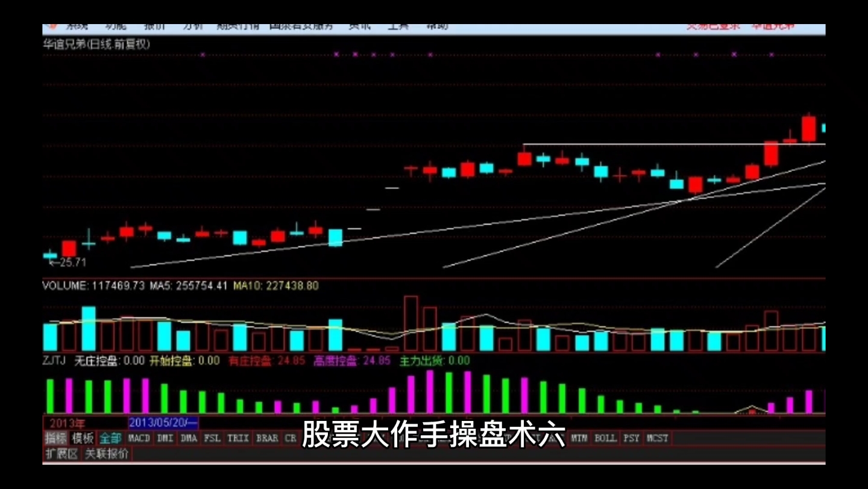Show the MACD indicator

click(x=139, y=438)
